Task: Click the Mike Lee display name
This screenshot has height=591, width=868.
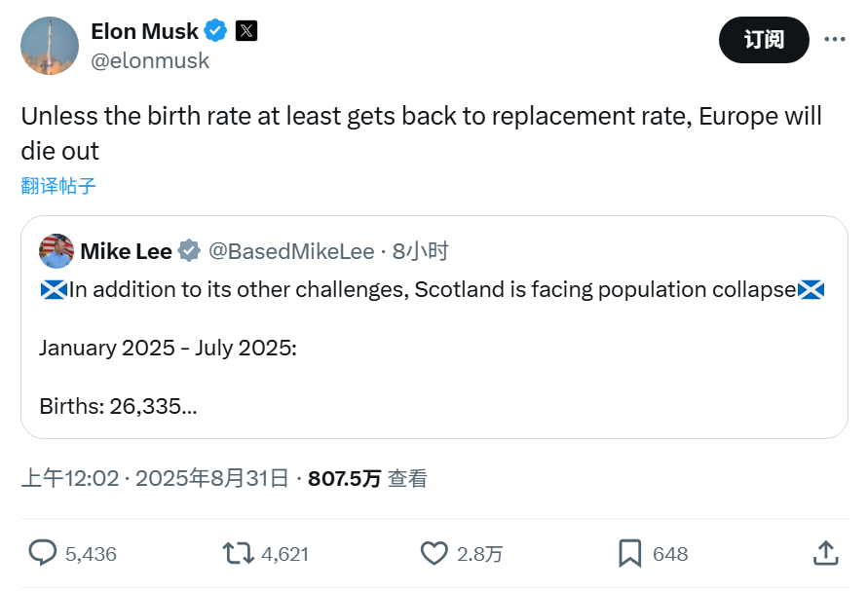Action: [126, 251]
